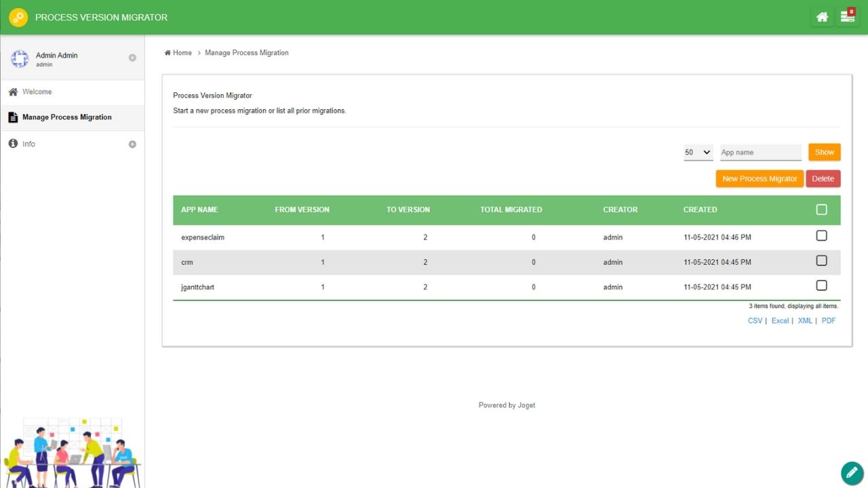Image resolution: width=868 pixels, height=488 pixels.
Task: Click the gear logo icon in header
Action: [18, 18]
